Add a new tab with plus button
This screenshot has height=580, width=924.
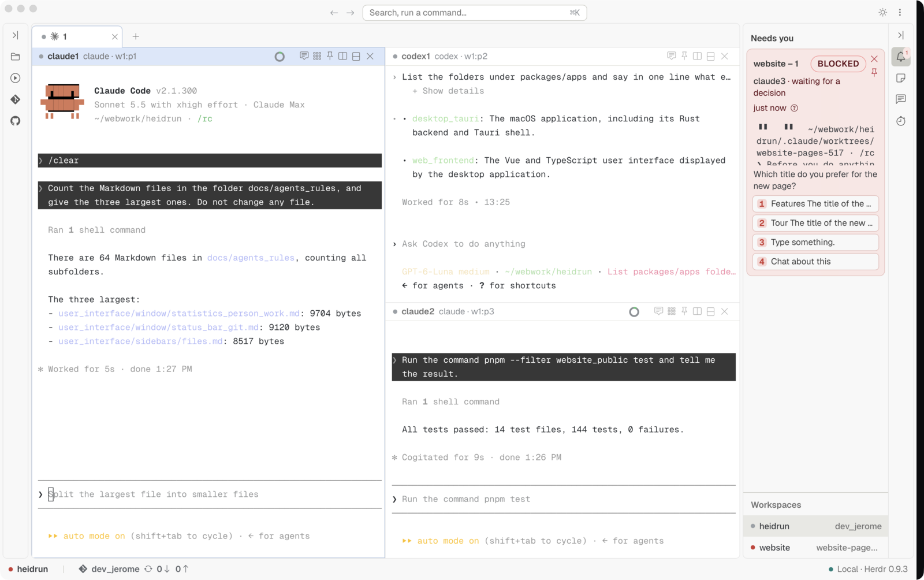pyautogui.click(x=136, y=36)
